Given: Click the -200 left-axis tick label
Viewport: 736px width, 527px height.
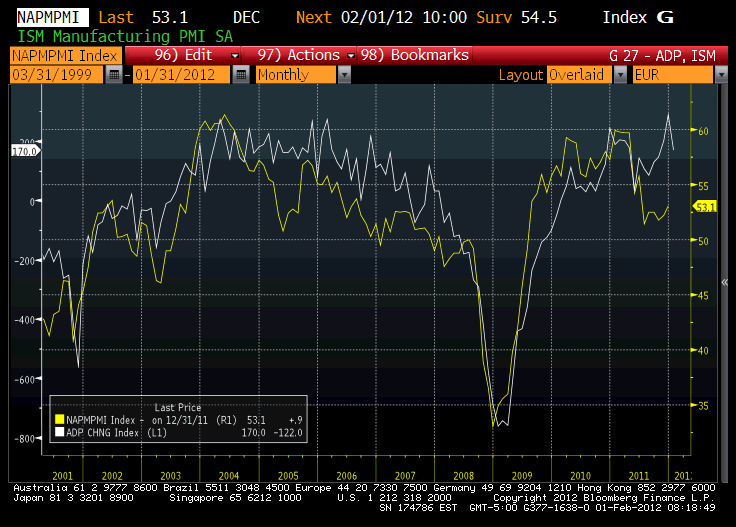Looking at the screenshot, I should tap(24, 261).
